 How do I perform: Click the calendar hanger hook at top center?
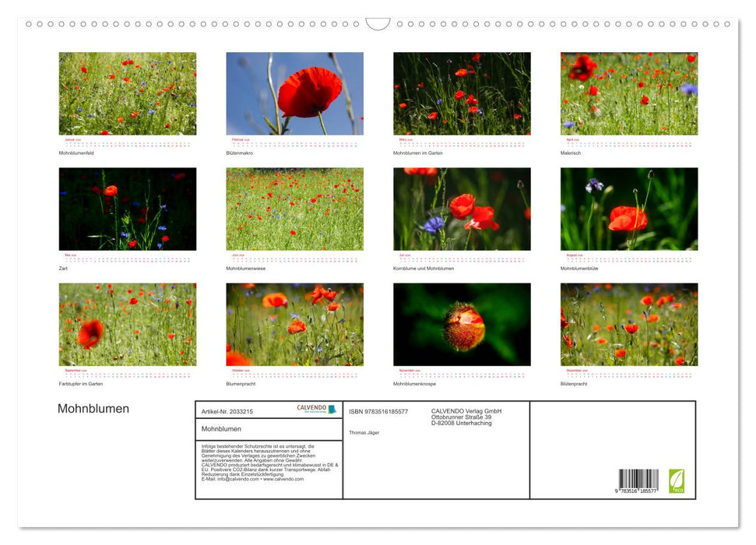click(378, 24)
